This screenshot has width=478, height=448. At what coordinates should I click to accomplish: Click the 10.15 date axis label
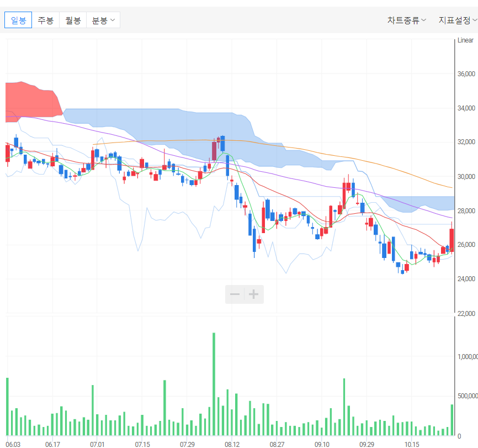[412, 444]
